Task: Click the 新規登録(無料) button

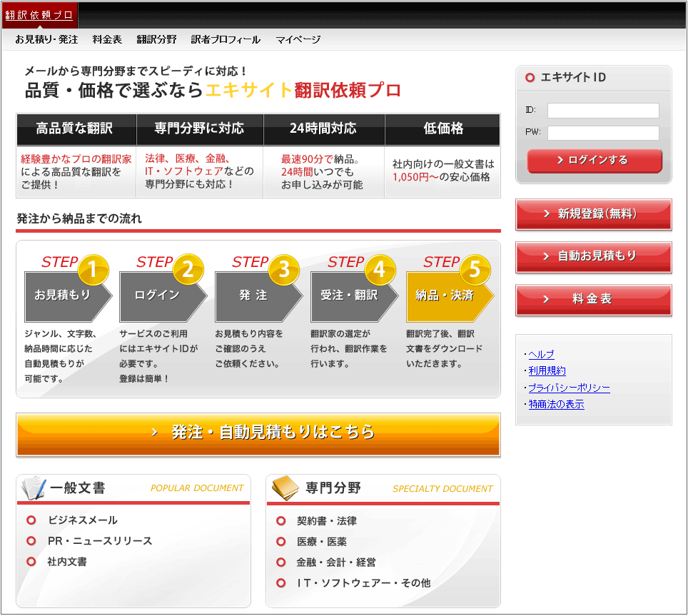Action: tap(594, 214)
